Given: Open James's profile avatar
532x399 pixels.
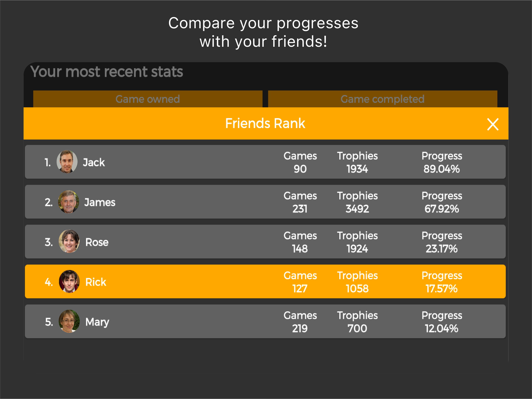Looking at the screenshot, I should pyautogui.click(x=69, y=202).
